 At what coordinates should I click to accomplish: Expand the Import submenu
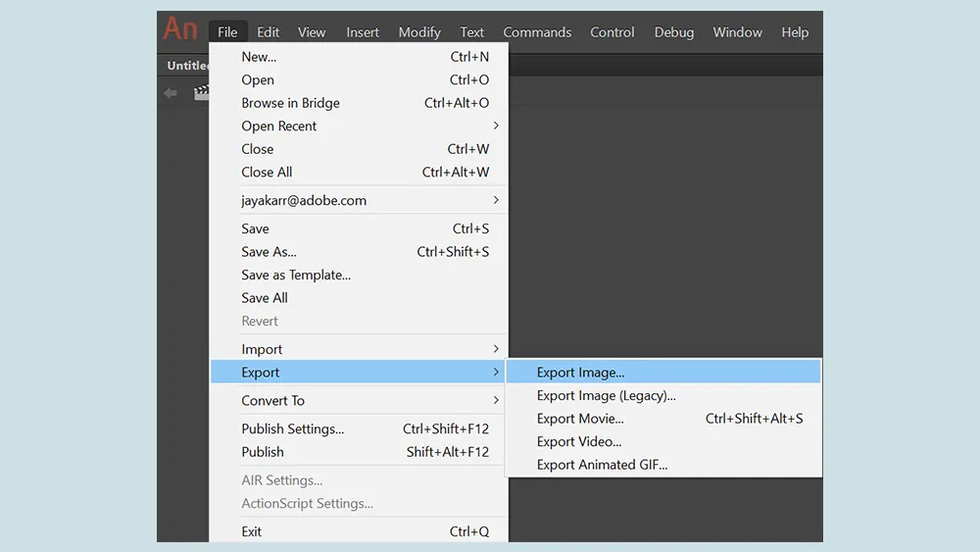pos(360,349)
